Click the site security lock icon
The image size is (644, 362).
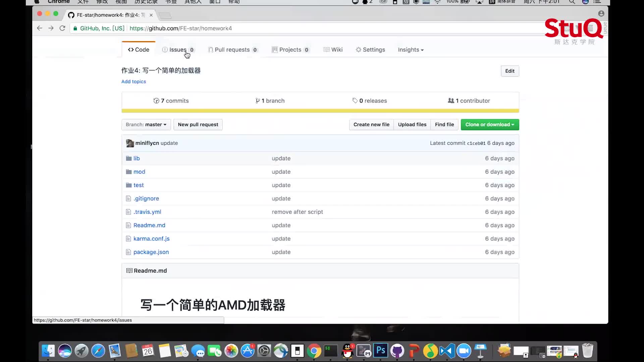pyautogui.click(x=75, y=28)
